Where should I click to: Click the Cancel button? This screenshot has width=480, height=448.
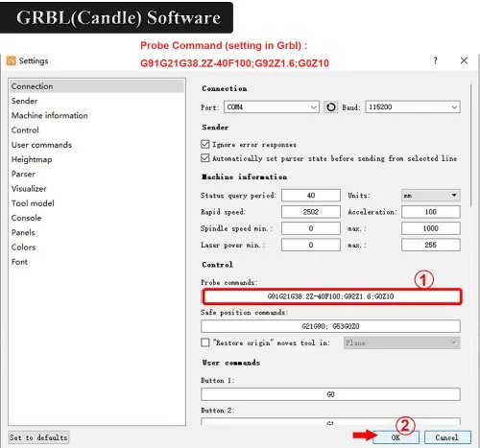pos(447,437)
